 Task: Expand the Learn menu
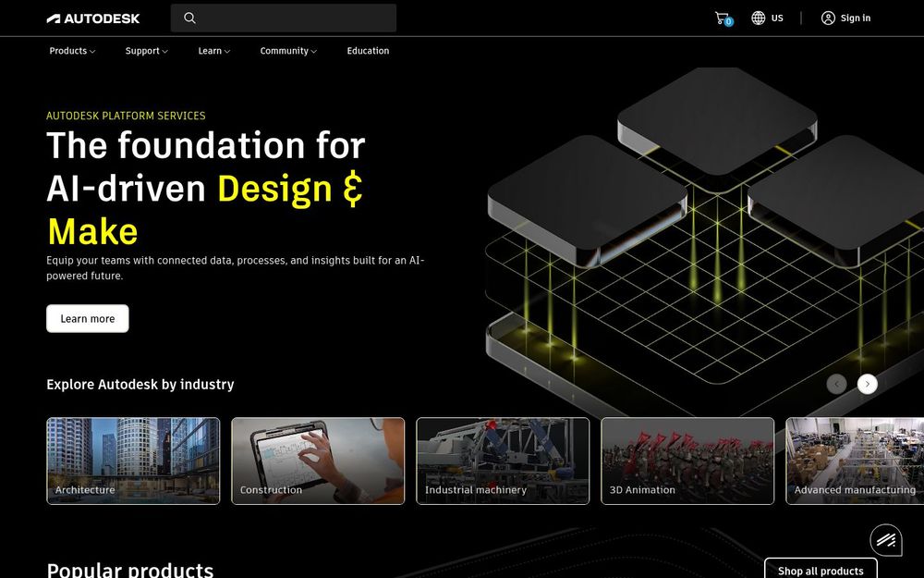[214, 51]
